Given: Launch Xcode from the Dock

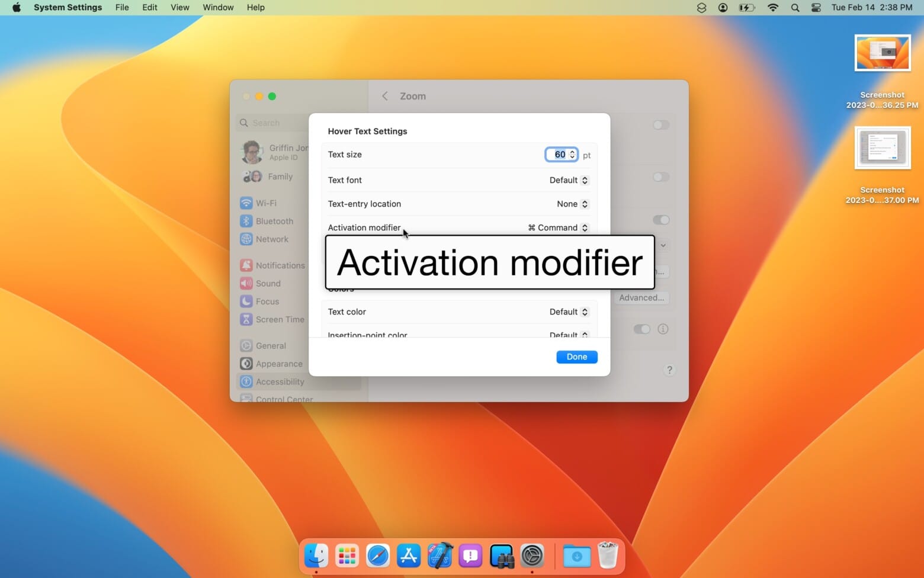Looking at the screenshot, I should point(439,555).
